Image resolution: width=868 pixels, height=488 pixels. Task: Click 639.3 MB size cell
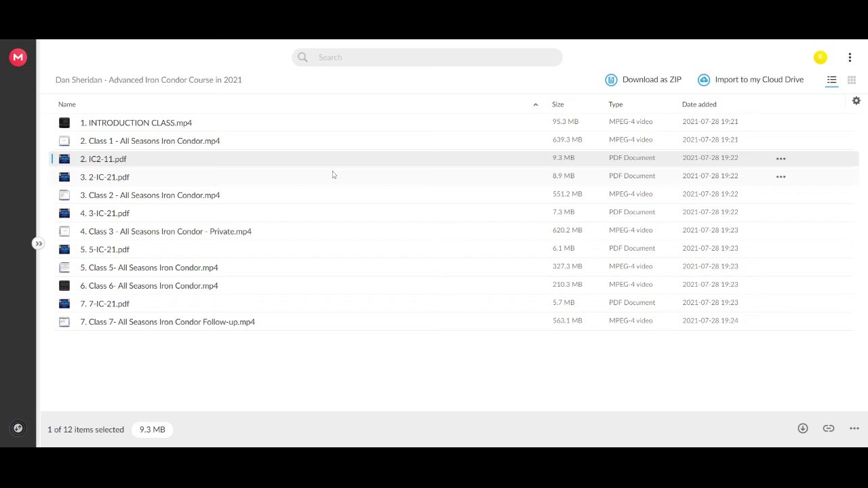[x=567, y=140]
